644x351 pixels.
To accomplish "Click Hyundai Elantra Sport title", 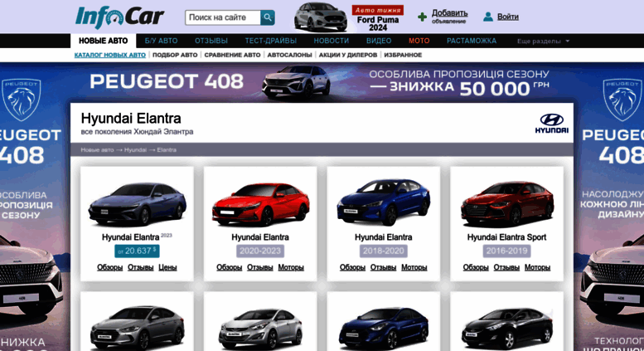I will click(x=506, y=237).
